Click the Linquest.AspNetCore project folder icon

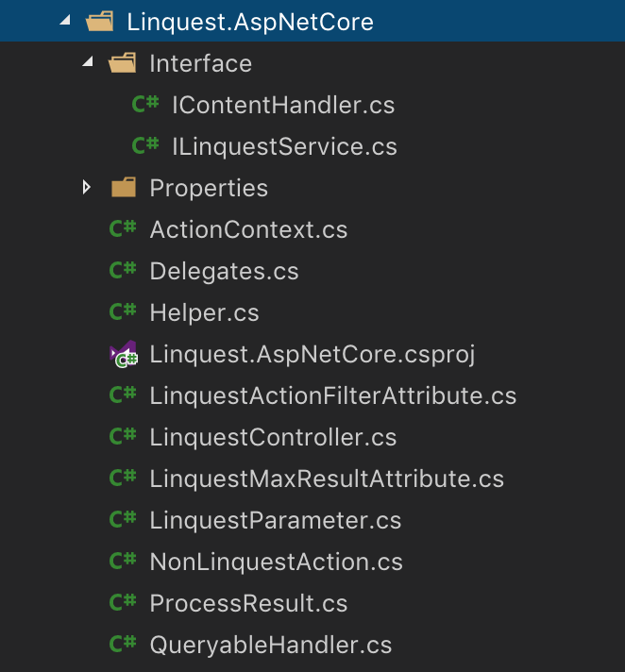pos(100,22)
